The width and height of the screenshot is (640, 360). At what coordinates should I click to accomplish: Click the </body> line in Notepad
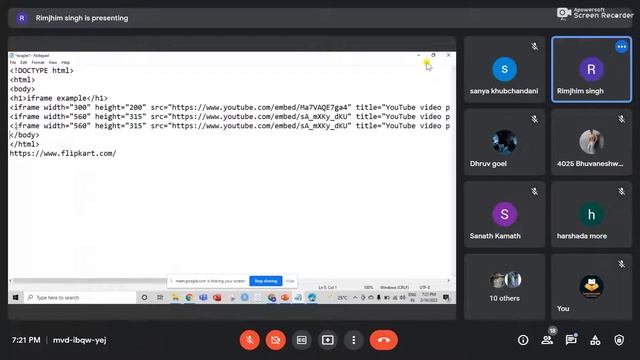24,135
